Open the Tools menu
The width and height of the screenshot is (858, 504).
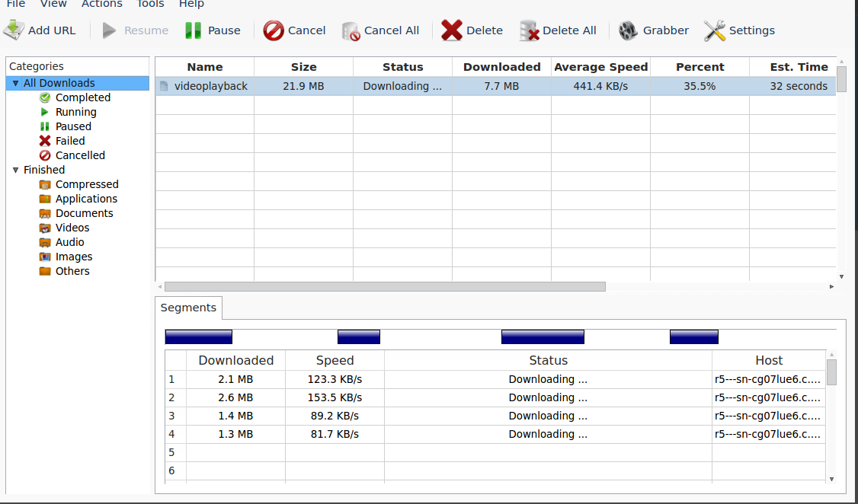(150, 5)
